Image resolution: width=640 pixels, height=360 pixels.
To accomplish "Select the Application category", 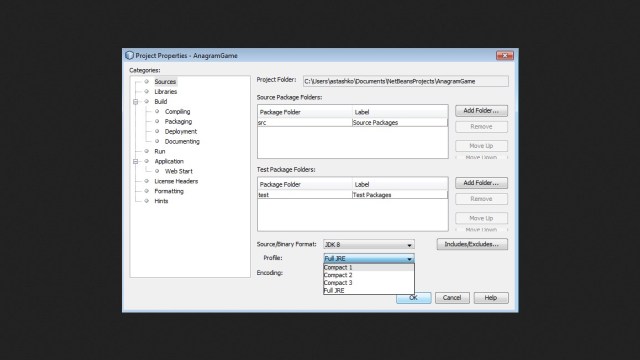I will point(169,161).
